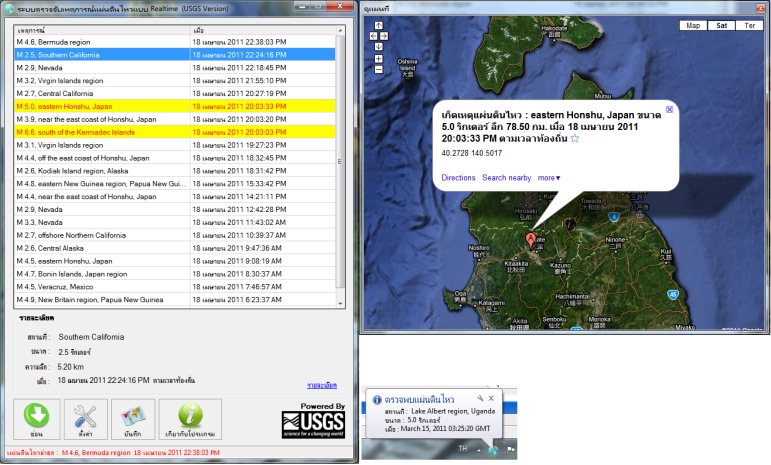
Task: Select M 4.4, off the east coast Honshu row
Action: click(175, 158)
